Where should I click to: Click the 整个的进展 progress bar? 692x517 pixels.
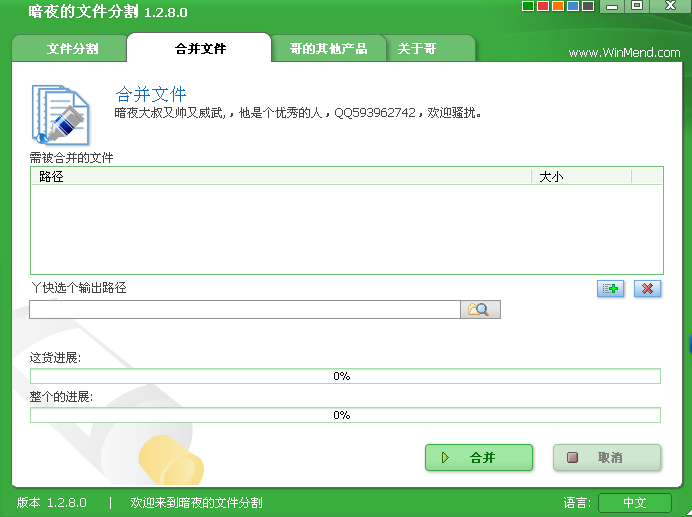click(x=345, y=415)
